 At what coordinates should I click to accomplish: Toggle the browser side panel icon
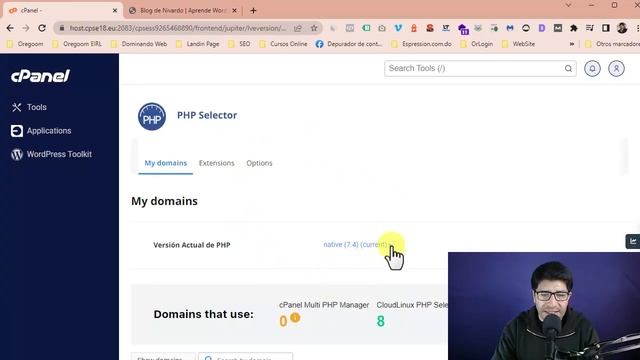pos(606,28)
